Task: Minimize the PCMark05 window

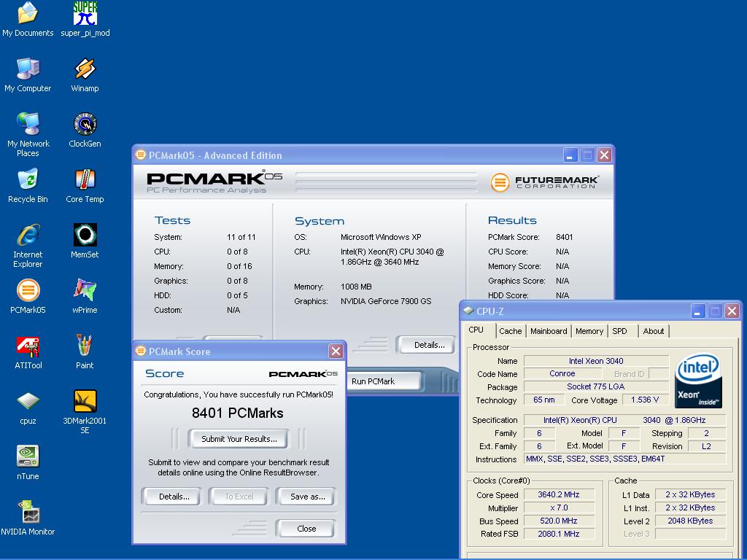Action: (570, 155)
